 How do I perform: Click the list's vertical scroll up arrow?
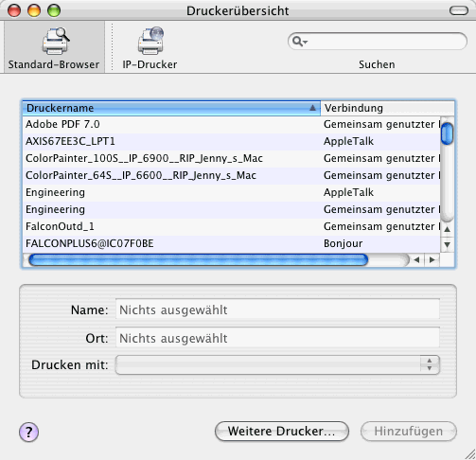point(448,229)
